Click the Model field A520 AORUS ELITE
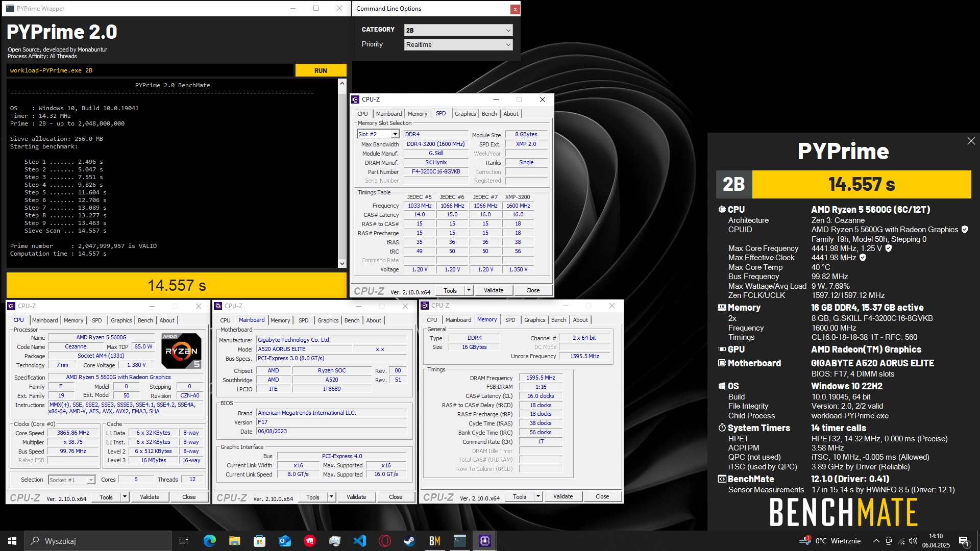 (304, 349)
